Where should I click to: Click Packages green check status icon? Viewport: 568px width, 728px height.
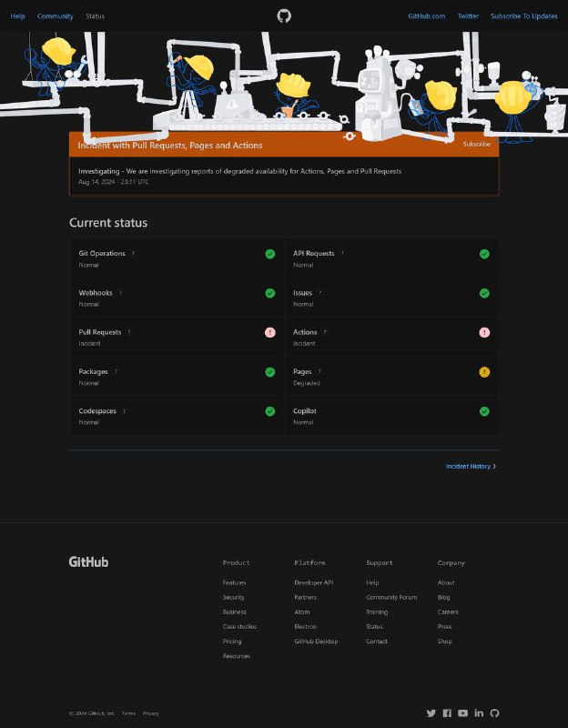pyautogui.click(x=269, y=372)
